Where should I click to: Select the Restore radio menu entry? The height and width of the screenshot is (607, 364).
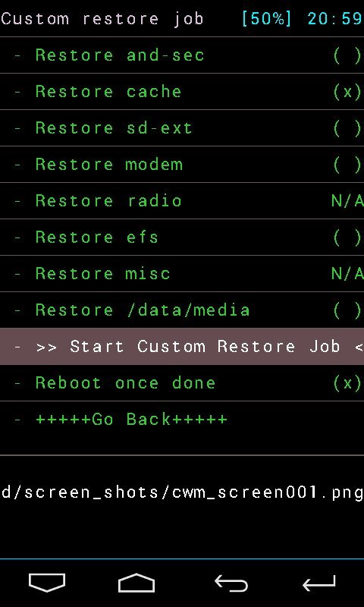pos(182,201)
